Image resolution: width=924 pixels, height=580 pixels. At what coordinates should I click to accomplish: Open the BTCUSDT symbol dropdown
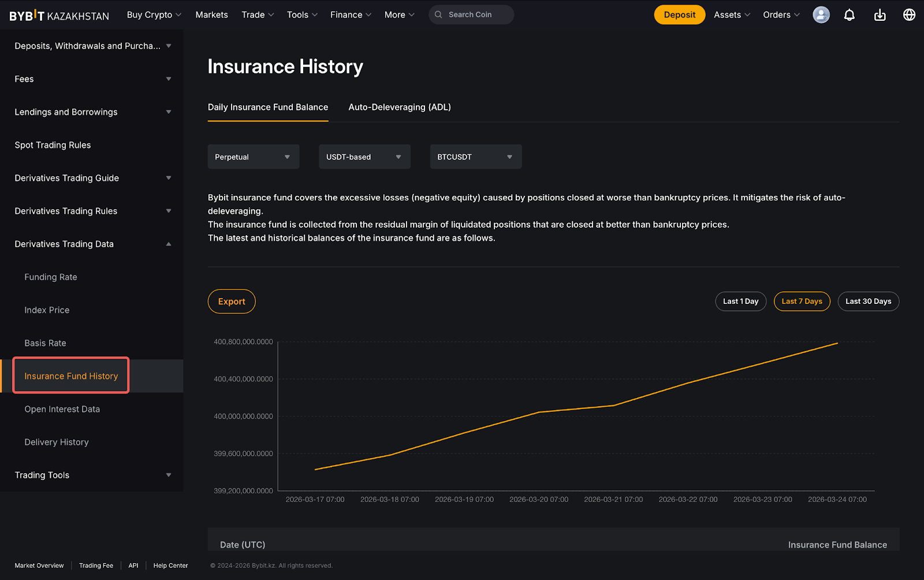(x=475, y=157)
